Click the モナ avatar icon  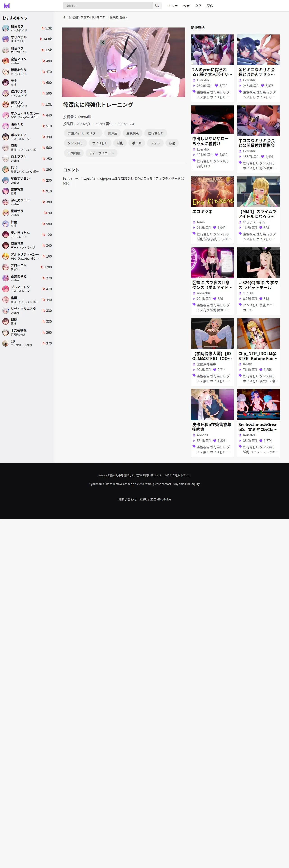(6, 82)
